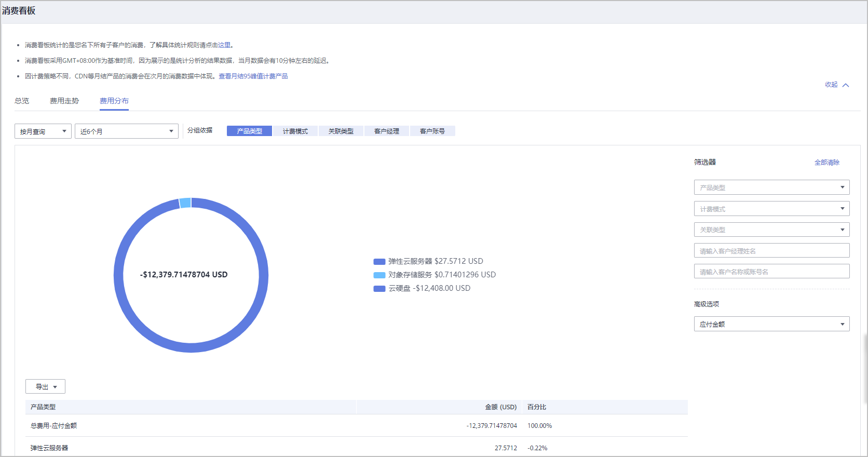Open the 按月查询 query mode dropdown
The width and height of the screenshot is (868, 457).
pos(43,131)
